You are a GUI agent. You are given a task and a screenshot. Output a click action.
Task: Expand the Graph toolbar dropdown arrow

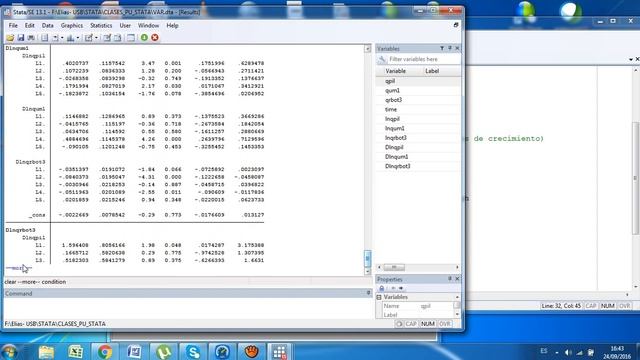pyautogui.click(x=78, y=38)
